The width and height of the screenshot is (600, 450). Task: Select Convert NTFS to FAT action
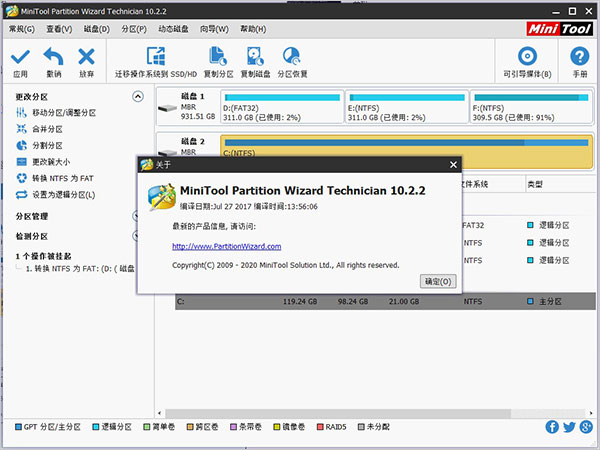click(x=55, y=178)
